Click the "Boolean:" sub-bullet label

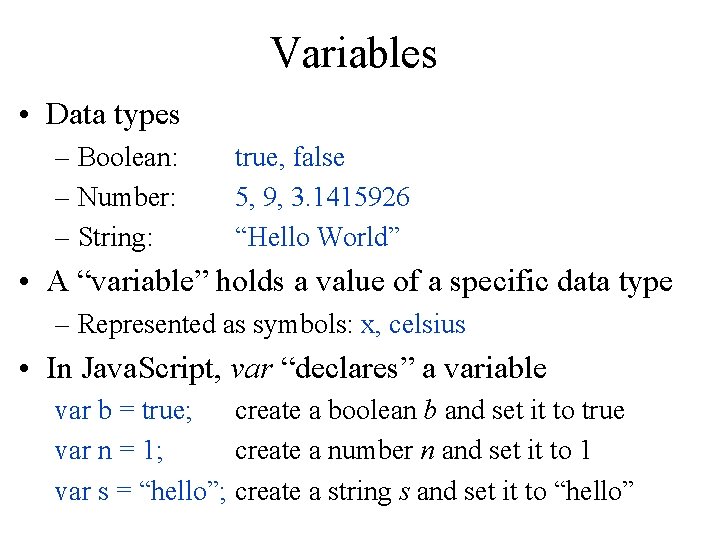(x=127, y=157)
